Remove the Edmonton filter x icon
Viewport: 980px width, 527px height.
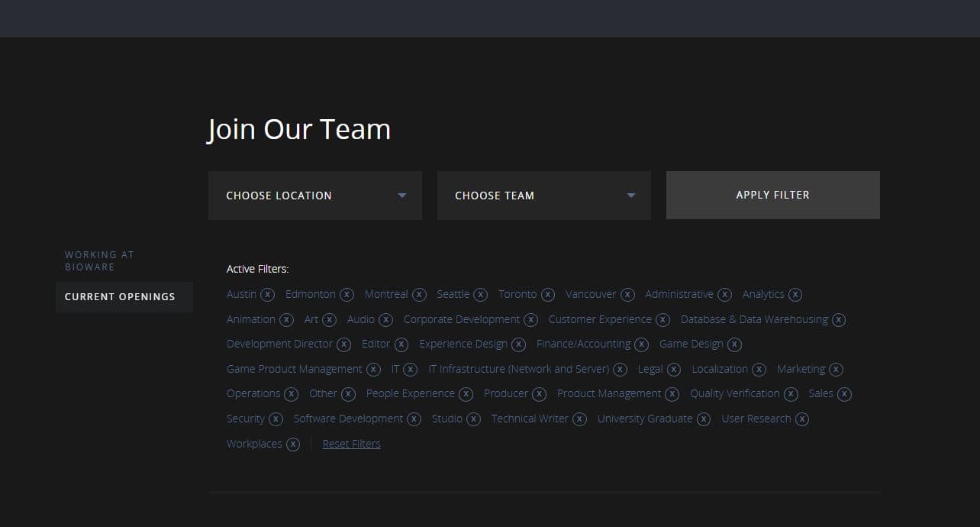point(347,295)
